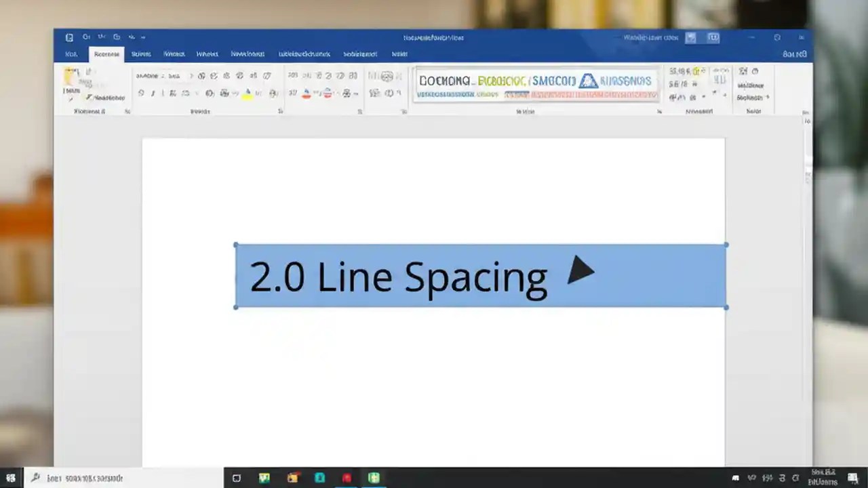Select the Insert tab on the ribbon

point(141,54)
